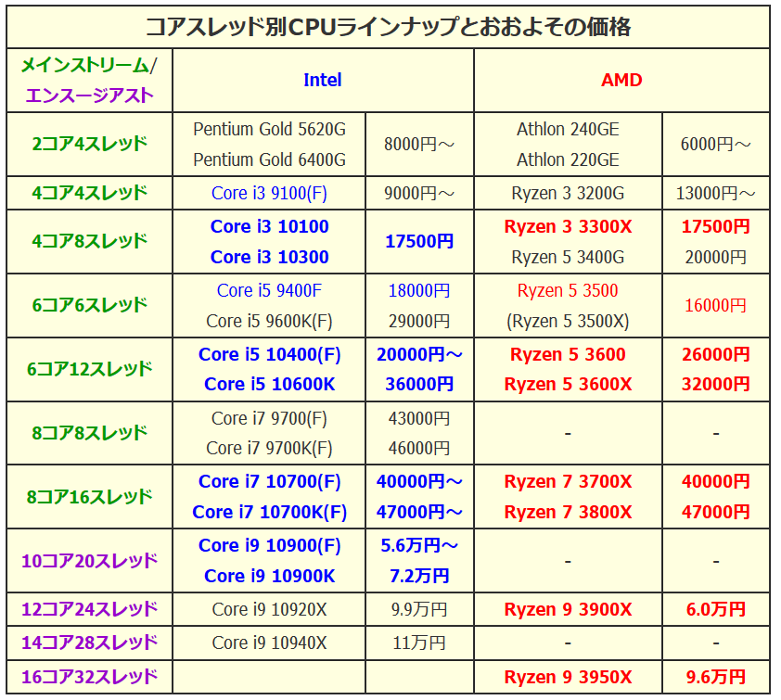
Task: Select the 6コア6スレッド row label
Action: point(90,305)
